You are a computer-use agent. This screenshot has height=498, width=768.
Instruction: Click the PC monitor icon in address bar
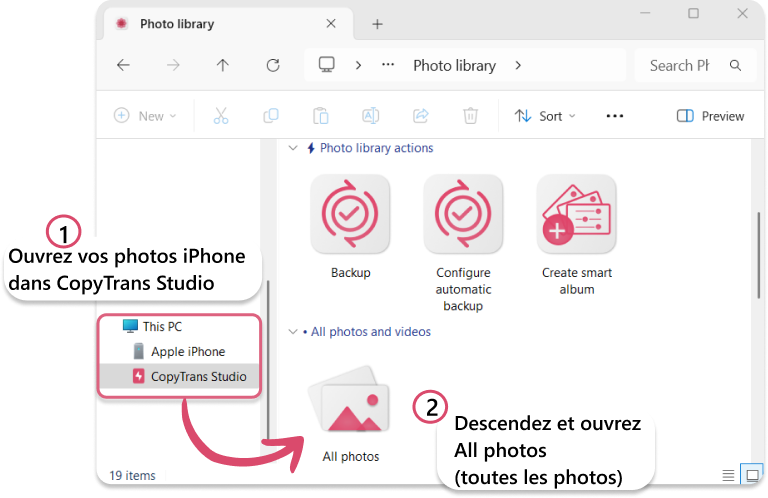(x=327, y=65)
